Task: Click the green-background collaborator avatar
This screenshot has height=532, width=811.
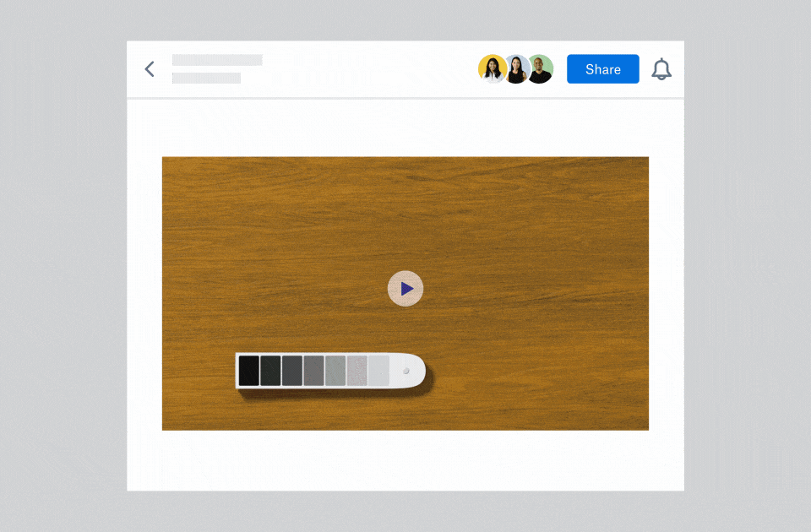Action: click(541, 69)
